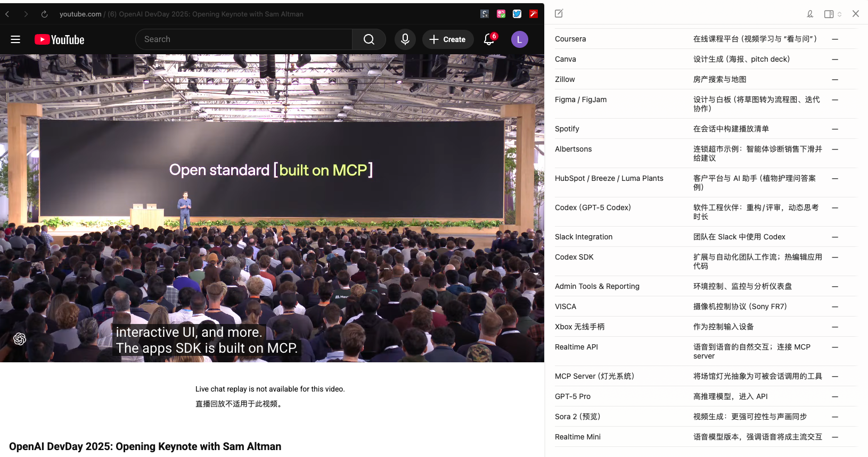Screen dimensions: 868x457
Task: Click the Twitter bird extension icon
Action: (x=517, y=14)
